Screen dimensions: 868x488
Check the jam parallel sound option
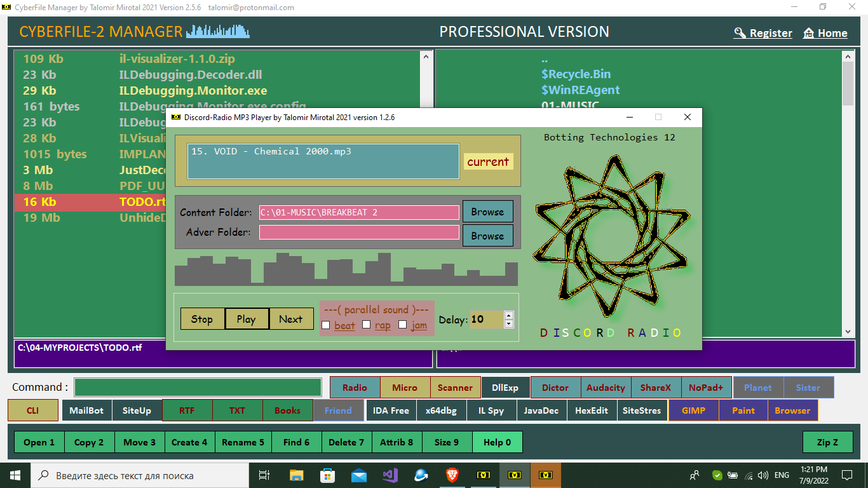402,325
